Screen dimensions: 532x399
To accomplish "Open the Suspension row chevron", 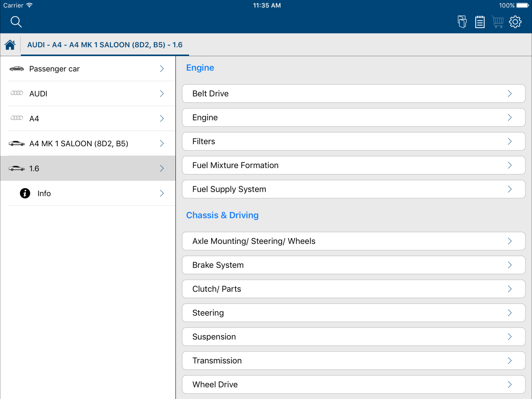I will tap(510, 337).
